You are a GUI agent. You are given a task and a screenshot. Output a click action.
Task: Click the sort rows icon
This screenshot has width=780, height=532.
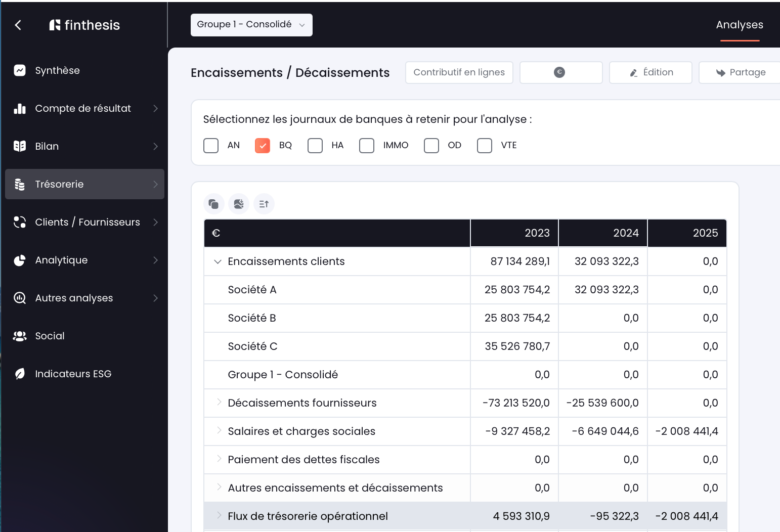tap(264, 204)
